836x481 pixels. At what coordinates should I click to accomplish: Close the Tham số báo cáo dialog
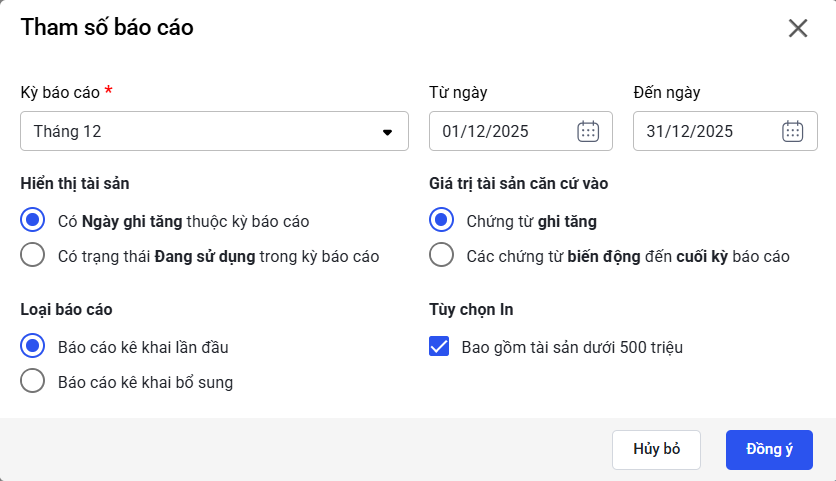[x=797, y=28]
